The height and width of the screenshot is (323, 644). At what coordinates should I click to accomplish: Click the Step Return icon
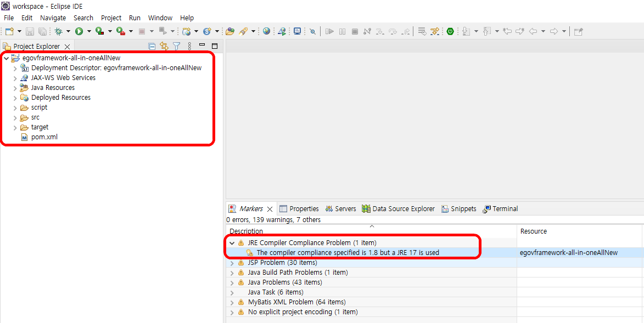[405, 31]
